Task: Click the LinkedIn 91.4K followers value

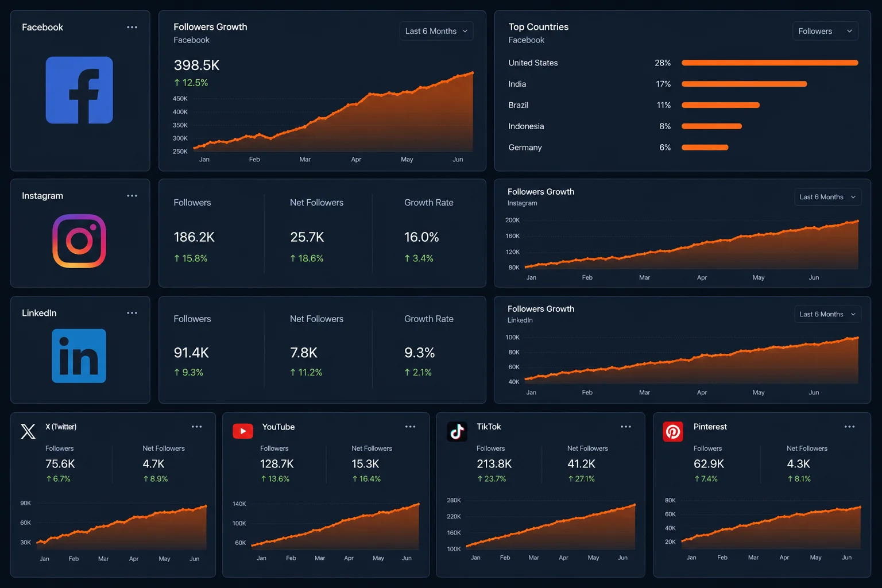Action: tap(191, 353)
